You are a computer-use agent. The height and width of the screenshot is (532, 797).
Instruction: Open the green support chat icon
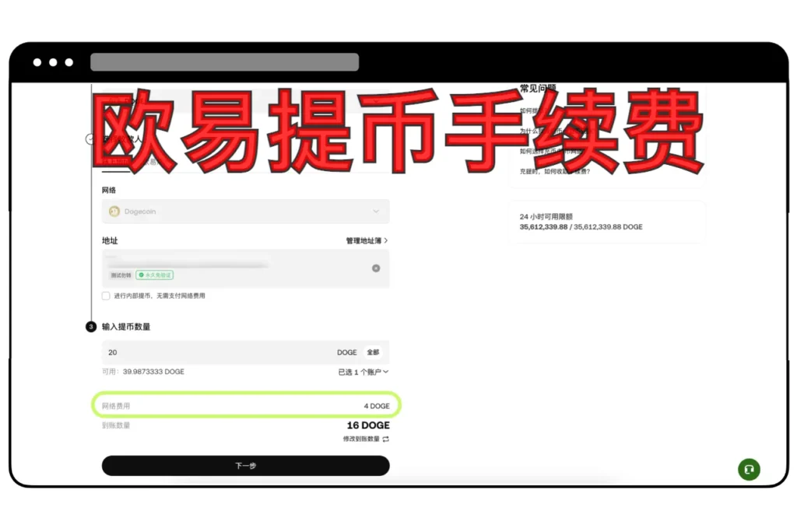coord(749,469)
